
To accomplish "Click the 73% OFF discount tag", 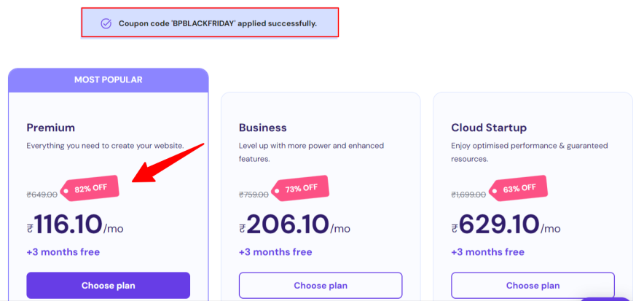I will 302,188.
